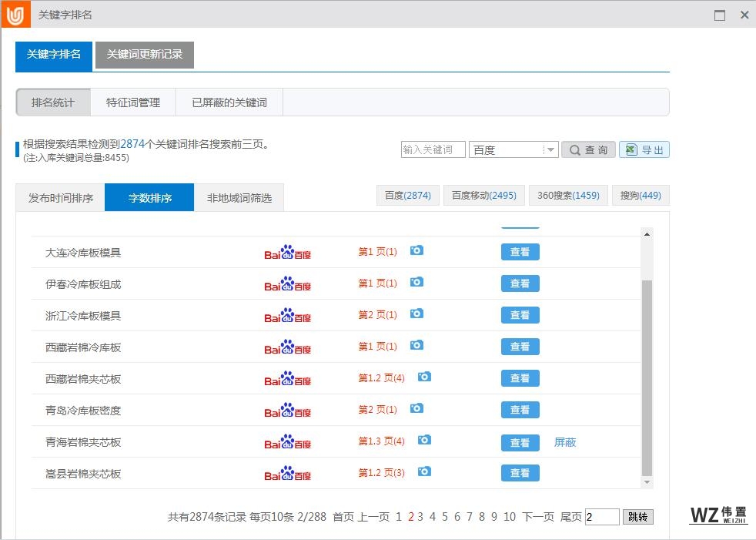Click the camera icon next to 嵩县岩棉夹芯板
This screenshot has width=756, height=540.
point(424,472)
